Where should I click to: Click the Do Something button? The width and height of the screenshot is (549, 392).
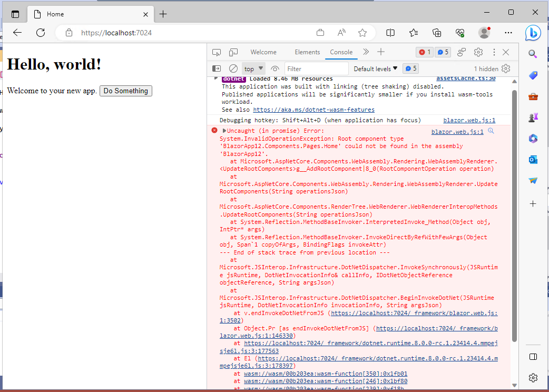tap(125, 91)
